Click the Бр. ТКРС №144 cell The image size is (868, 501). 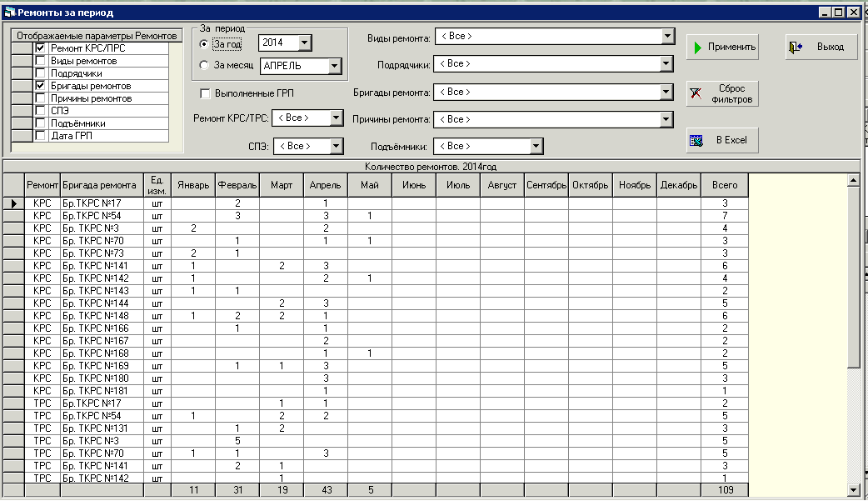102,303
